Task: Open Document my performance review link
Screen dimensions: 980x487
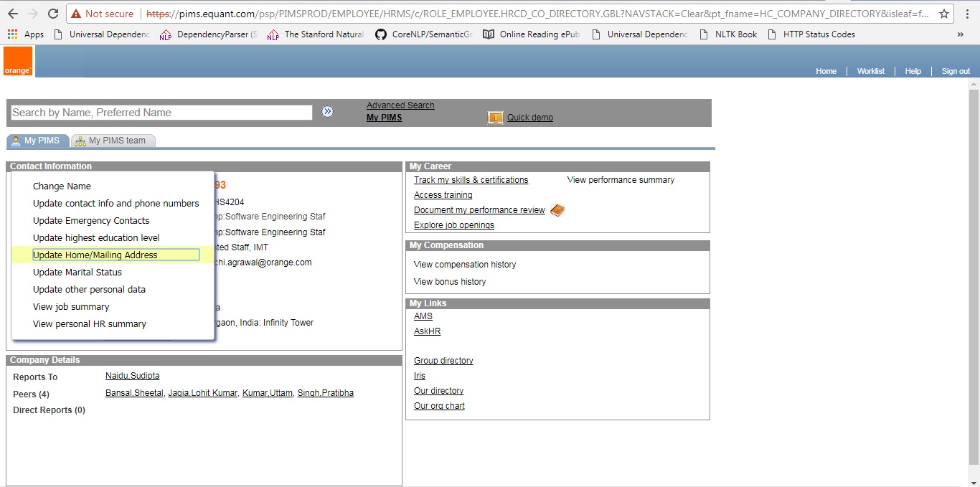Action: click(x=479, y=210)
